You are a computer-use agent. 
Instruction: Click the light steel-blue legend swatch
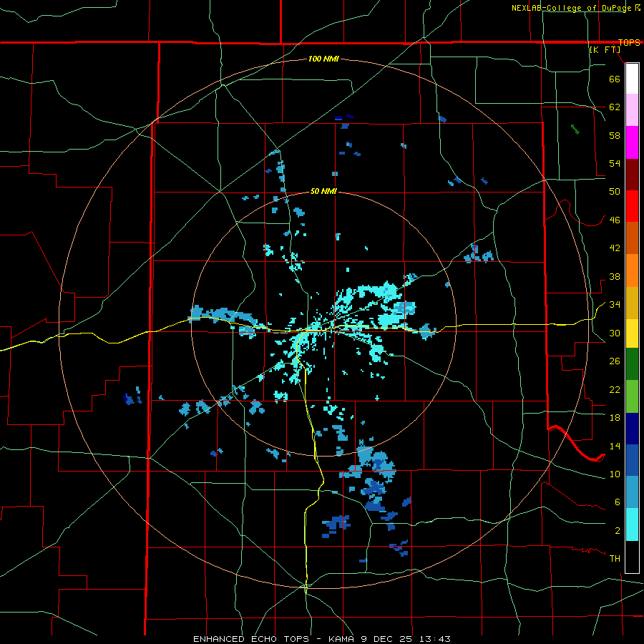tap(632, 492)
